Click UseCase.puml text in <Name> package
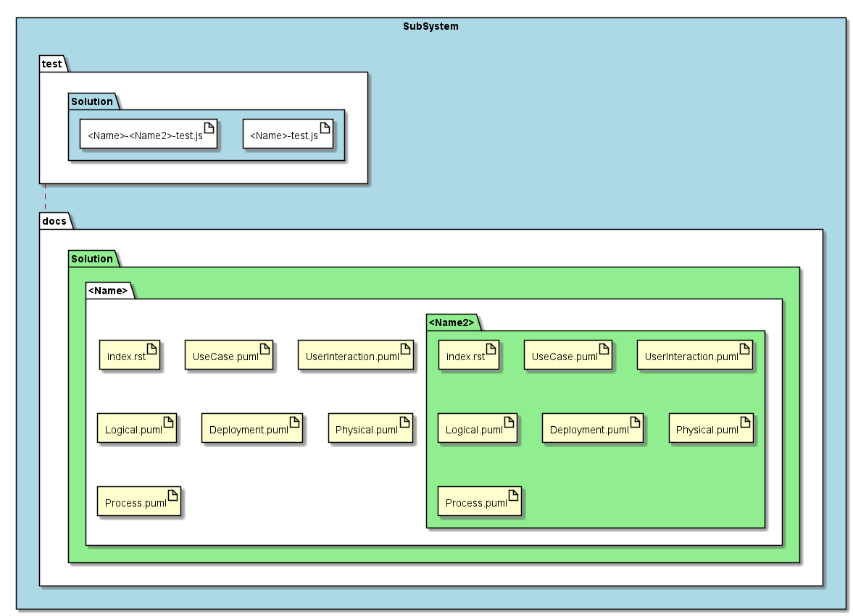This screenshot has width=853, height=616. tap(225, 357)
